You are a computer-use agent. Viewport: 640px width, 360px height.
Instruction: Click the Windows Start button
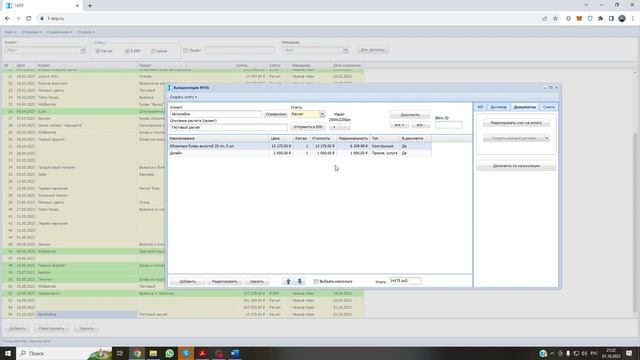pyautogui.click(x=8, y=353)
